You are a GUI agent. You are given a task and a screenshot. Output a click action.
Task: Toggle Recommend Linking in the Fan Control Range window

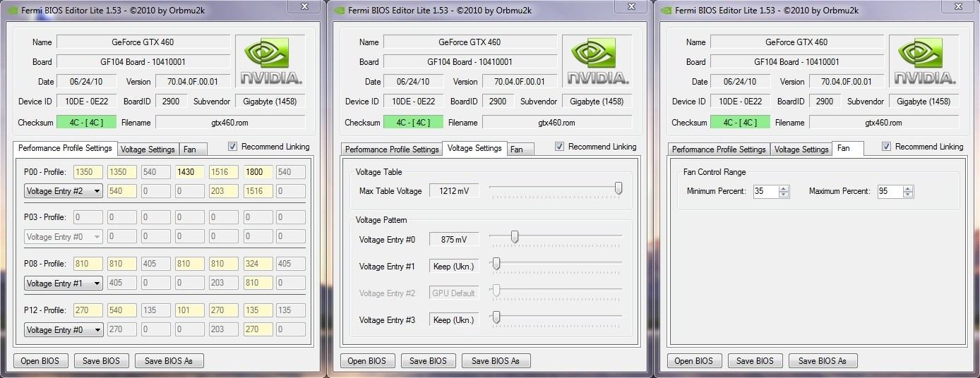(x=887, y=147)
